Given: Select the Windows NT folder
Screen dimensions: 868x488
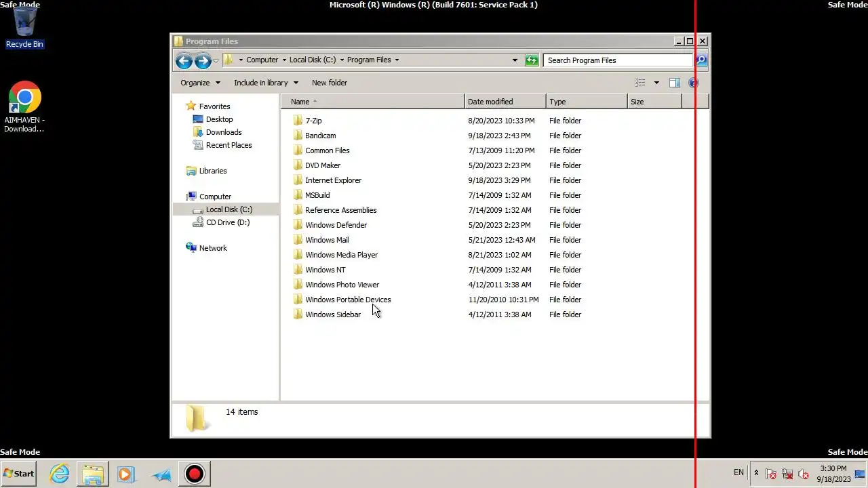Looking at the screenshot, I should tap(325, 270).
